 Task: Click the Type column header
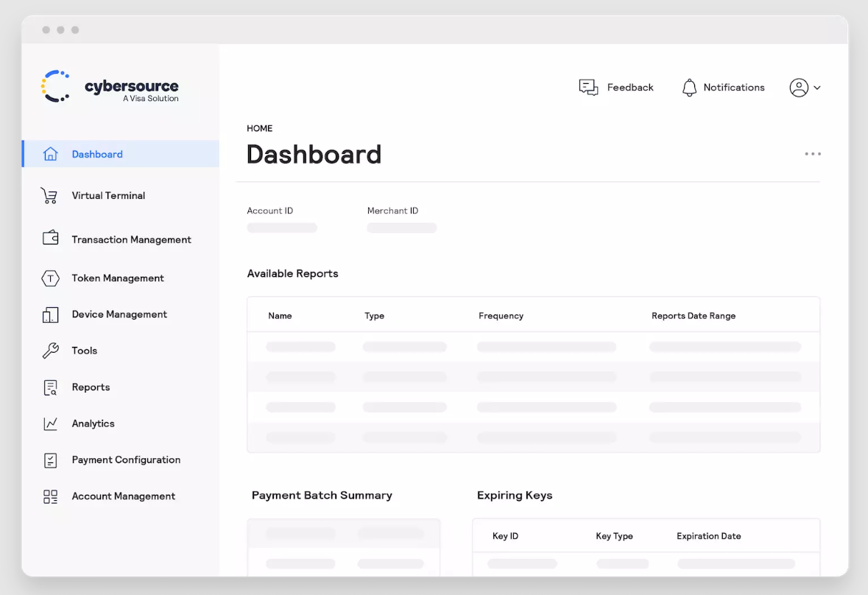(374, 315)
